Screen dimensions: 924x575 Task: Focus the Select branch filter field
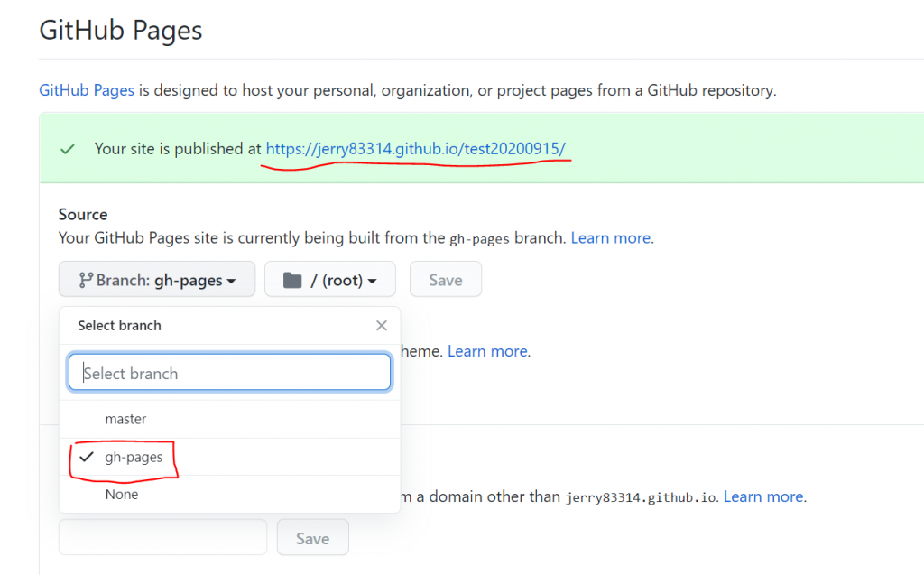pyautogui.click(x=229, y=373)
